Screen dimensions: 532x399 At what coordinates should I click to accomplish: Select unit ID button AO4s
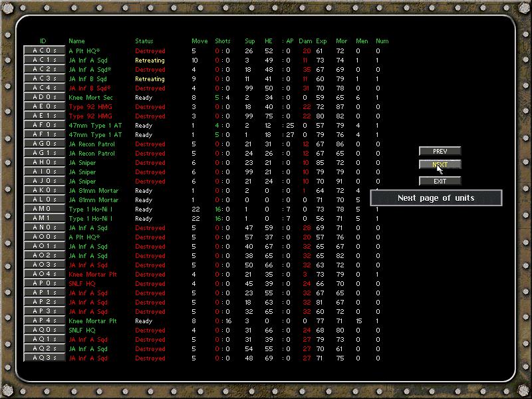[x=45, y=274]
